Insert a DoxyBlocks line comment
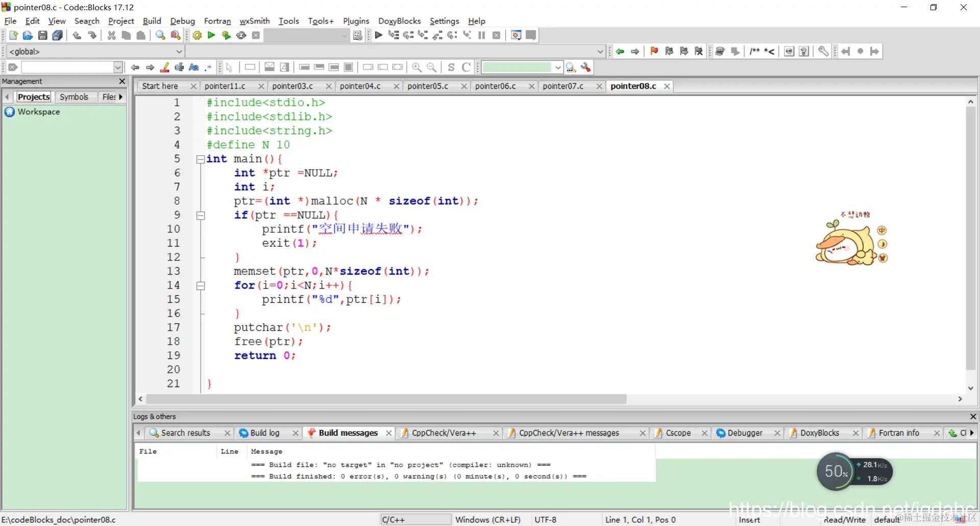Screen dimensions: 980x526 point(769,51)
